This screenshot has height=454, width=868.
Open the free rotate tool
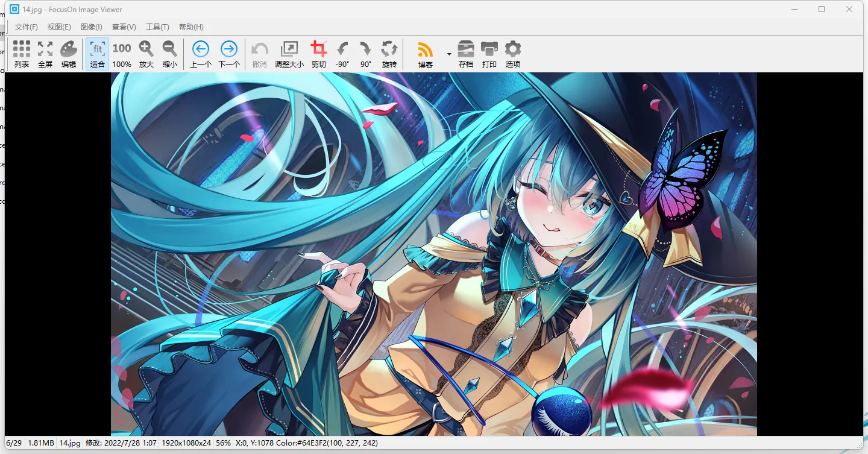coord(389,53)
